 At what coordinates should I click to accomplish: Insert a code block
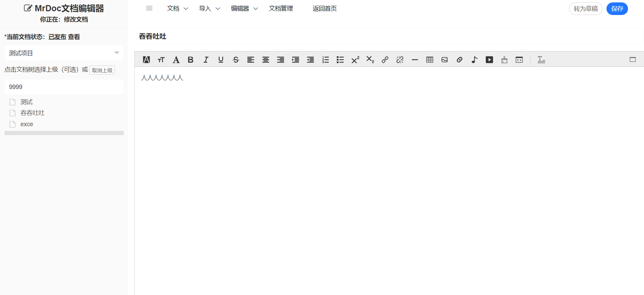[x=519, y=60]
